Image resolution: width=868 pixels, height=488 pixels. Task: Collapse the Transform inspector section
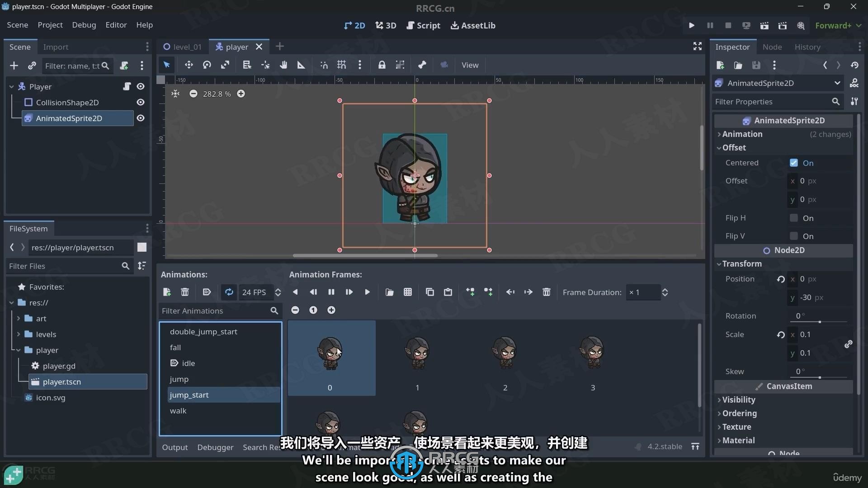point(740,264)
